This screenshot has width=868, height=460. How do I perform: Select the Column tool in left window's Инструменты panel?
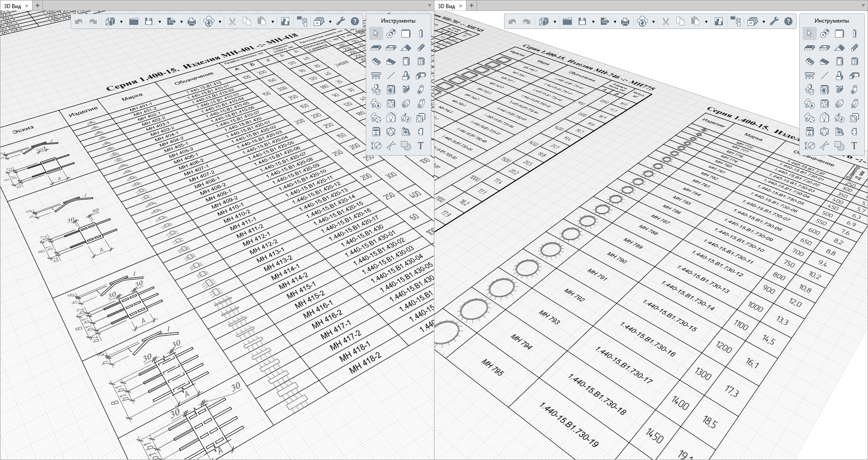[x=421, y=33]
